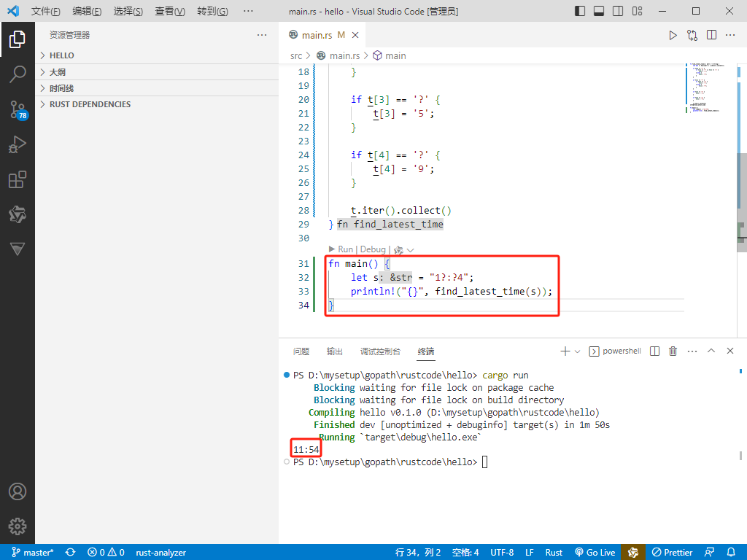Open Run and Debug view
The height and width of the screenshot is (560, 747).
(x=18, y=144)
